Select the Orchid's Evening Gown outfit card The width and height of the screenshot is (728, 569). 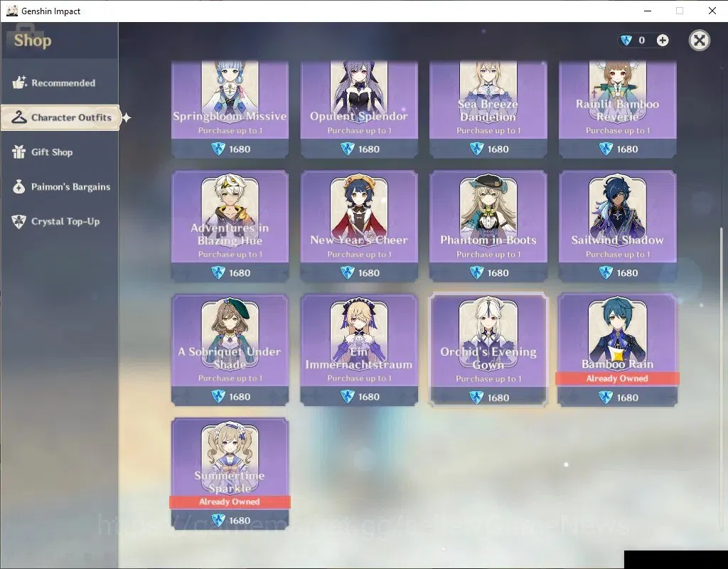(488, 350)
